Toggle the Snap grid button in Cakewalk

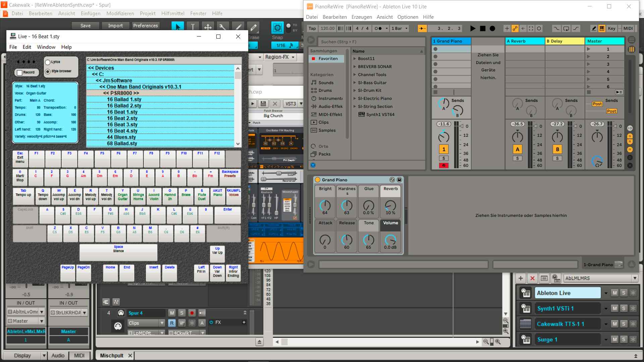pyautogui.click(x=277, y=27)
